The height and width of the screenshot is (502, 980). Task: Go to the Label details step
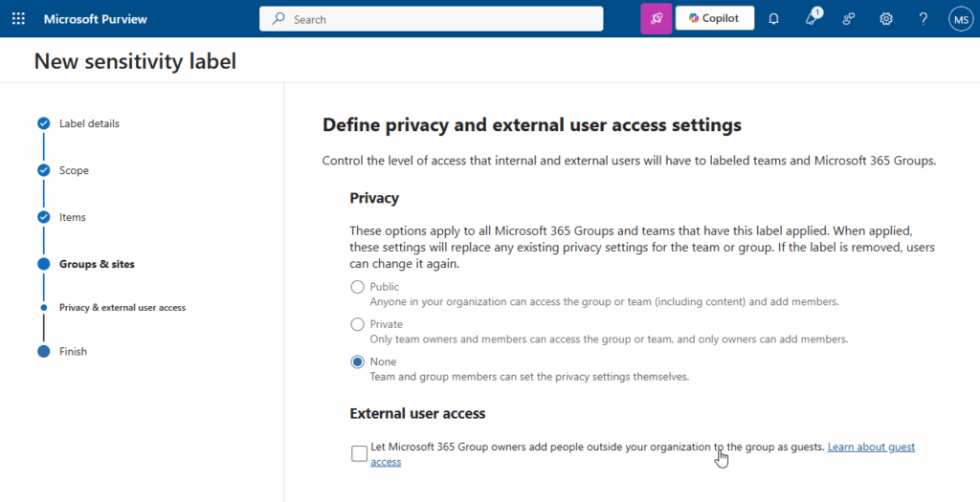coord(89,123)
